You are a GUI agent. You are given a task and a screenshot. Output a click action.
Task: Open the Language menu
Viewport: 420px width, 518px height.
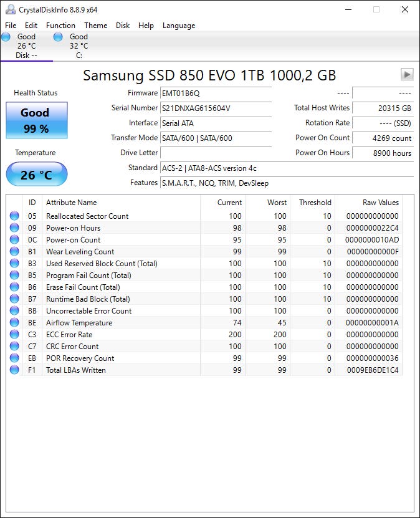179,26
